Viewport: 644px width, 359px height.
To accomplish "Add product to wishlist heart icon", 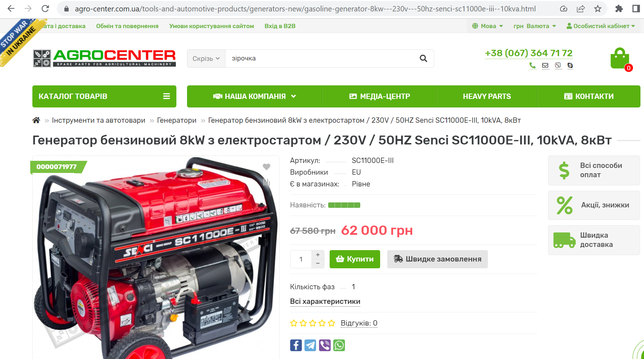I will coord(266,167).
